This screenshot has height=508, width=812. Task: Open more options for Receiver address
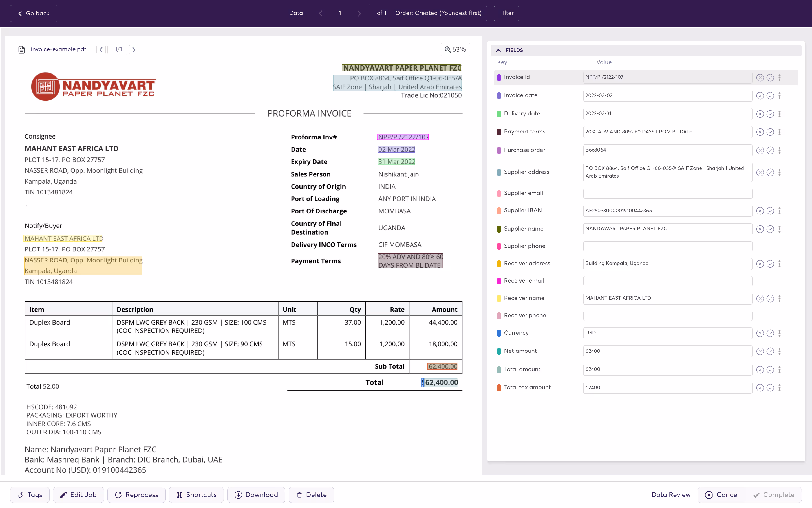click(780, 264)
